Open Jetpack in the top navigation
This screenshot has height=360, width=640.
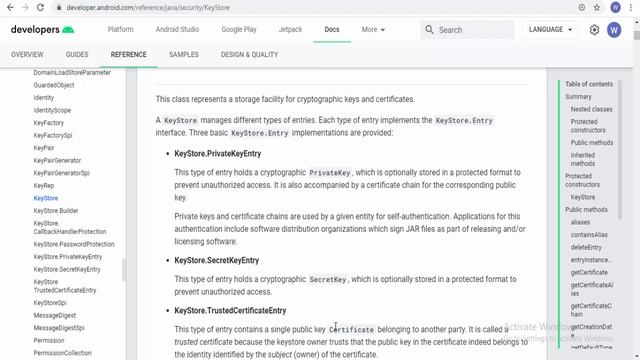[x=290, y=29]
